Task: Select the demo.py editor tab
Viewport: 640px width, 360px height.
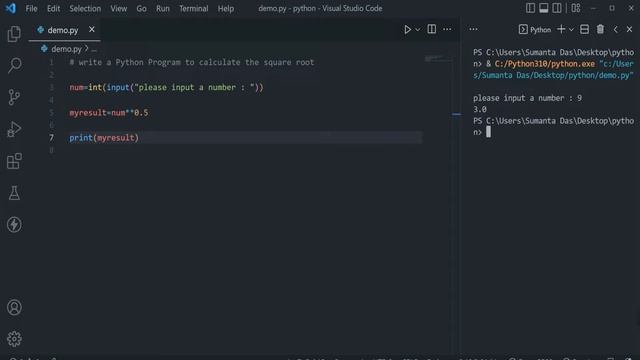Action: pyautogui.click(x=63, y=30)
